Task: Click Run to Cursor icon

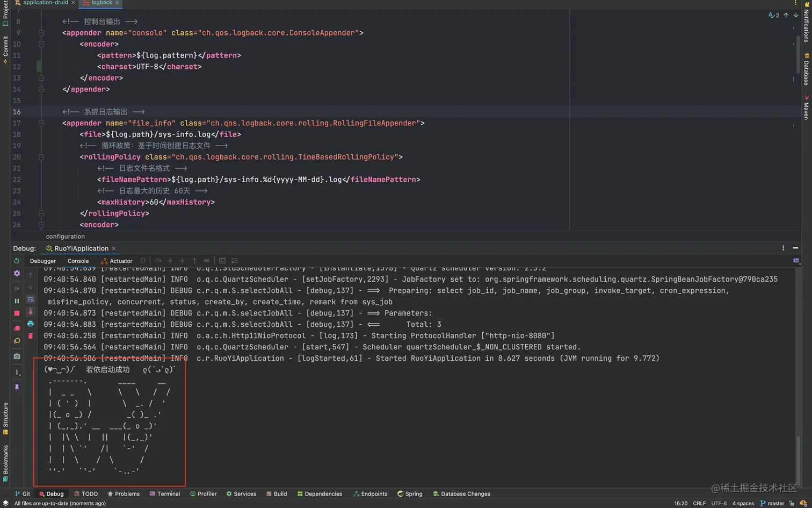Action: pos(207,261)
